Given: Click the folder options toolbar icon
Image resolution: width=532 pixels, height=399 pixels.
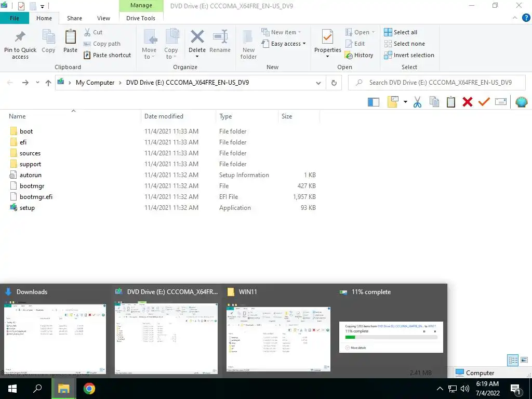Looking at the screenshot, I should coord(393,102).
